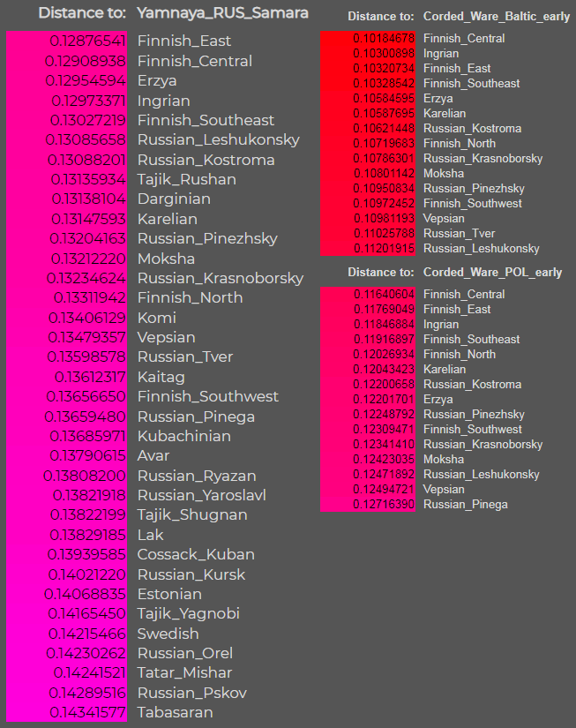Click the Corded_Ware_POL_early header

492,273
